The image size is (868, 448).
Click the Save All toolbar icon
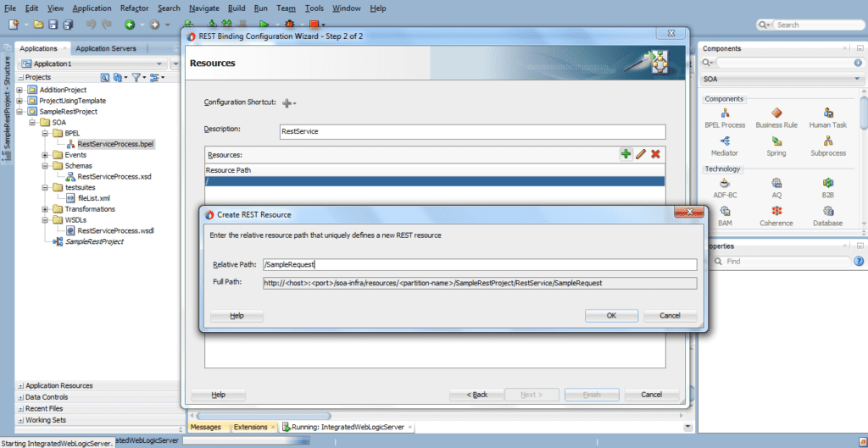(68, 25)
